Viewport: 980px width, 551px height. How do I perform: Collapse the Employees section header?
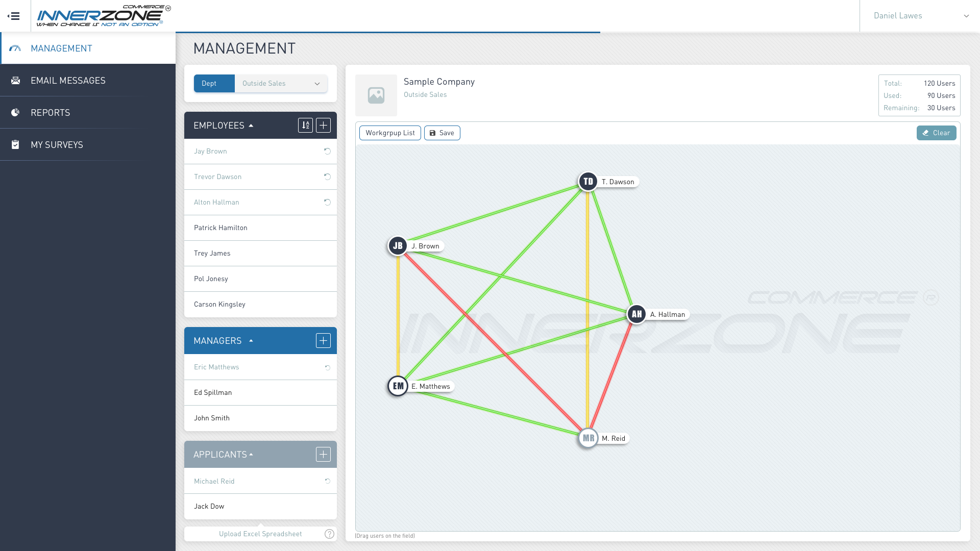[x=224, y=126]
